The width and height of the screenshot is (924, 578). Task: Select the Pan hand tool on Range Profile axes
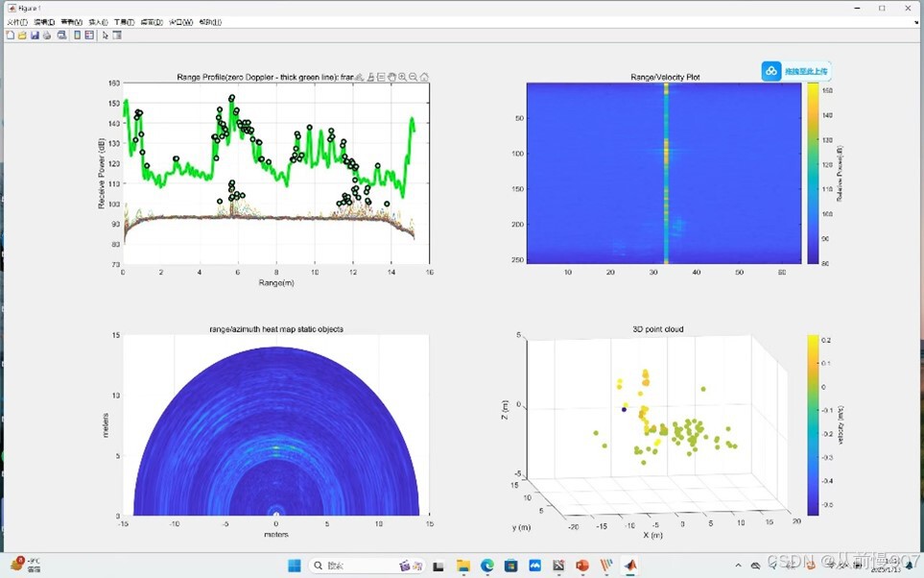[391, 77]
